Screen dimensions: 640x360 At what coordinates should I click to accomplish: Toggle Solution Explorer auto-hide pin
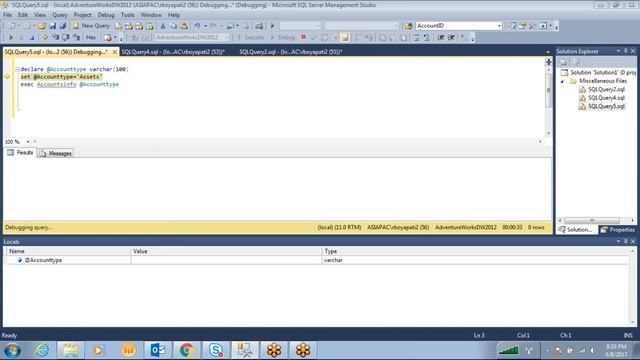[x=625, y=51]
